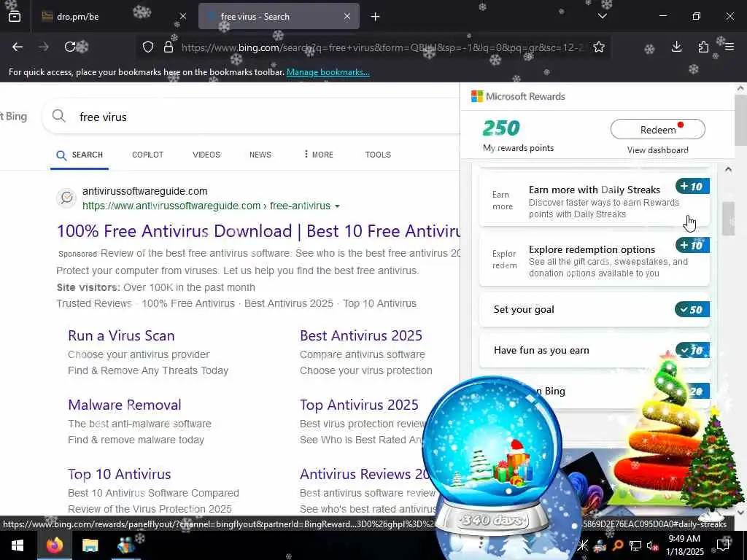The image size is (747, 560).
Task: Click the taskbar clock showing 9:49 AM
Action: [684, 545]
